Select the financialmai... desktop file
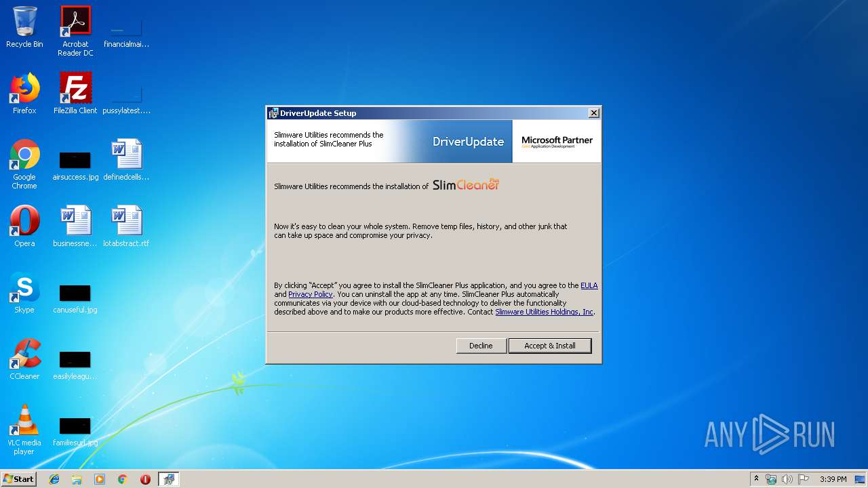 (x=126, y=31)
